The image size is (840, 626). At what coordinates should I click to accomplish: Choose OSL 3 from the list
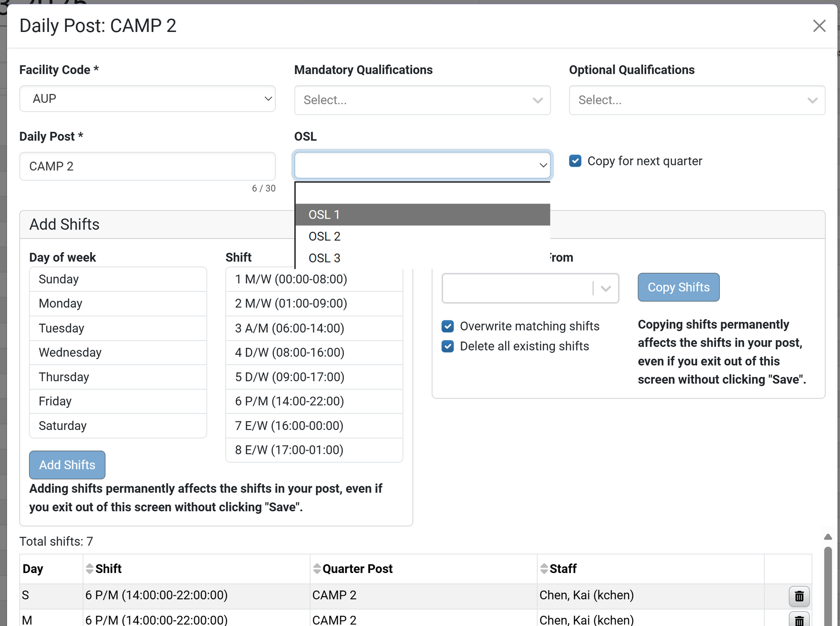325,258
